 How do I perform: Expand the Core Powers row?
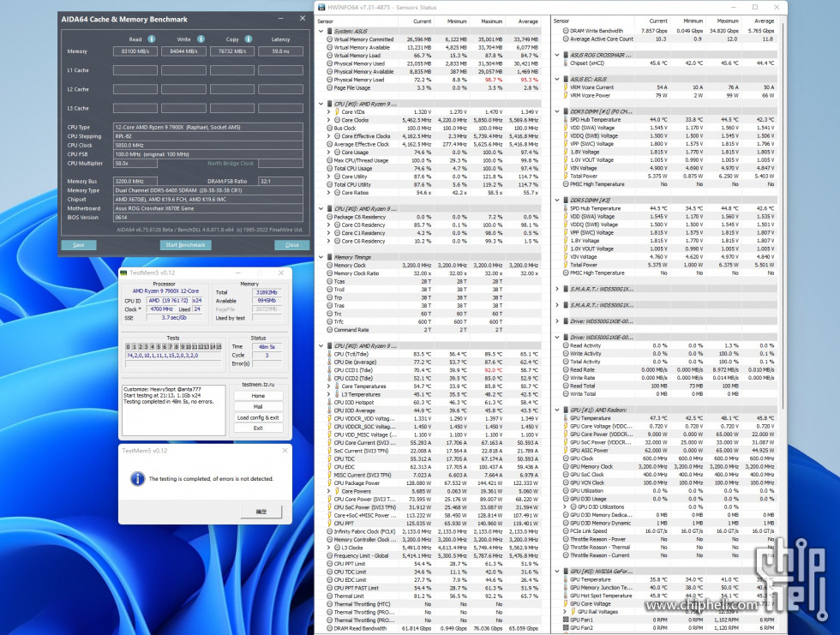[329, 491]
